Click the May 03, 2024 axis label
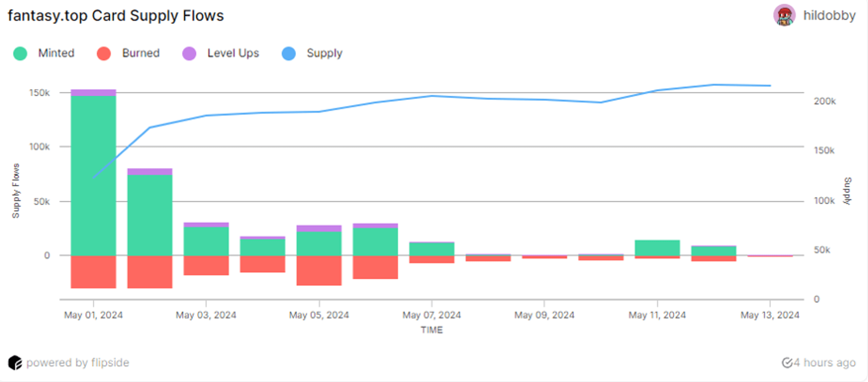Image resolution: width=868 pixels, height=382 pixels. point(206,315)
